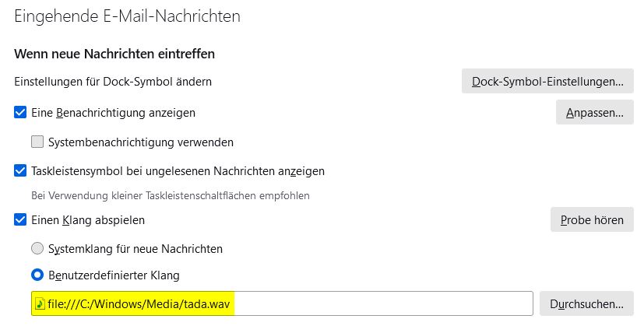Untick the Eine Benachrichtigung anzeigen checkbox

[21, 113]
